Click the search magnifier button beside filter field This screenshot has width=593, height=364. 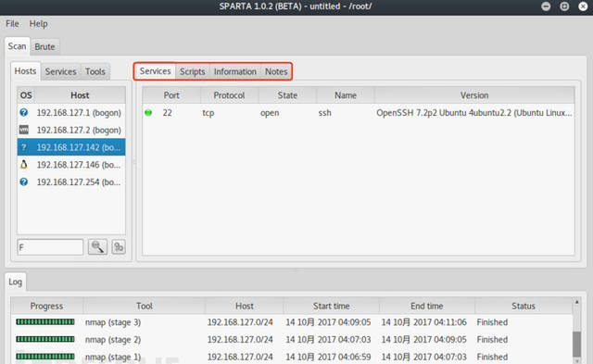coord(97,247)
